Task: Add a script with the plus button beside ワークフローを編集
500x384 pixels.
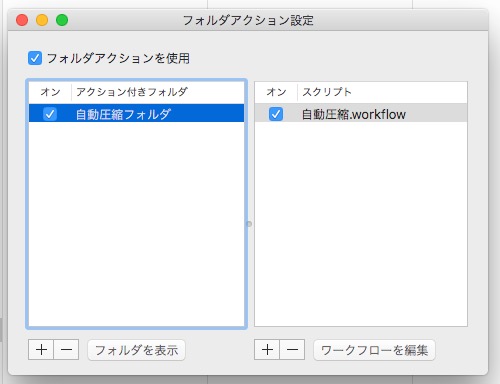Action: [x=267, y=350]
